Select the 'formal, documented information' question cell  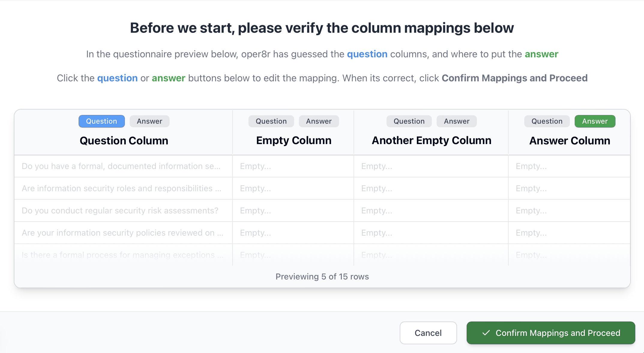121,166
